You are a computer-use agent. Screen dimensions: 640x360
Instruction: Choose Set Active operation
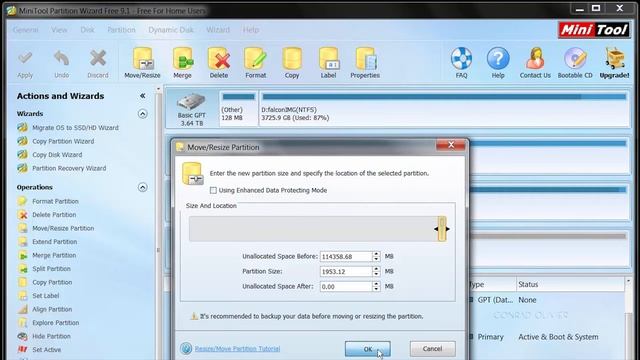pyautogui.click(x=47, y=349)
